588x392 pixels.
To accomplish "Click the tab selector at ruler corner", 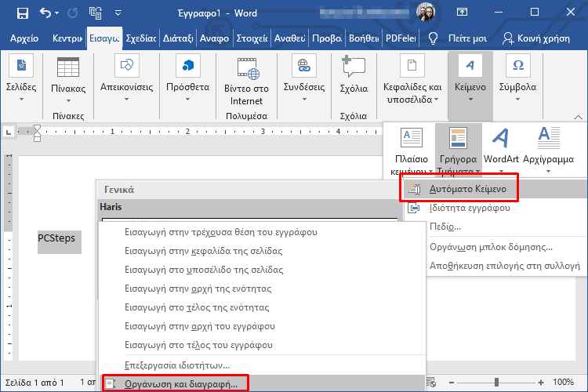I will (9, 132).
